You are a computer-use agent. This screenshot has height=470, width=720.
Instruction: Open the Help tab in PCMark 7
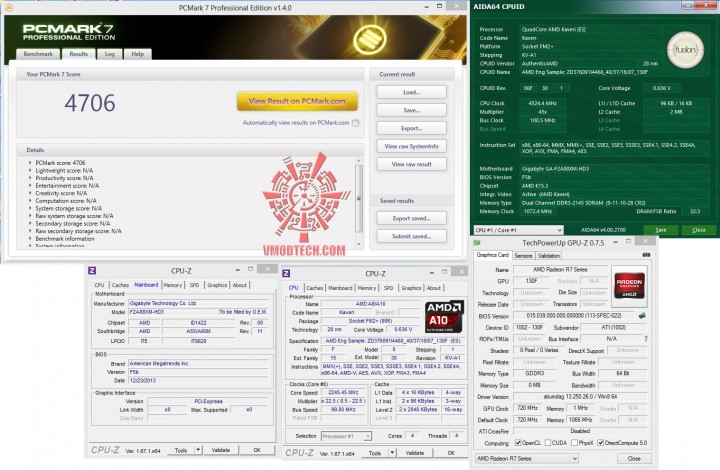pos(137,54)
